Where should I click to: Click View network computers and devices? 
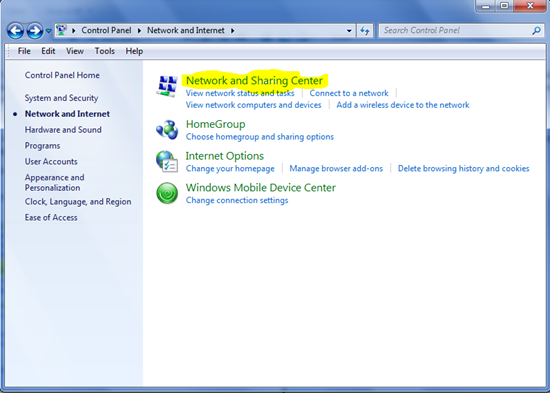click(x=254, y=105)
